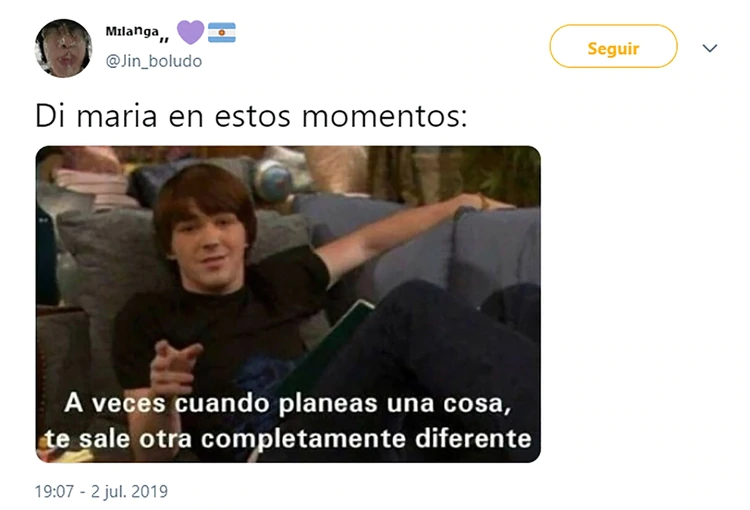Image resolution: width=750 pixels, height=510 pixels.
Task: Click the globe behind the couch
Action: 274,181
